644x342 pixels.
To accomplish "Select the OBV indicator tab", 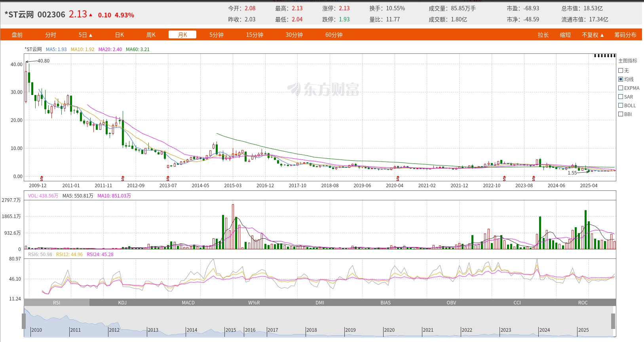I will 451,302.
